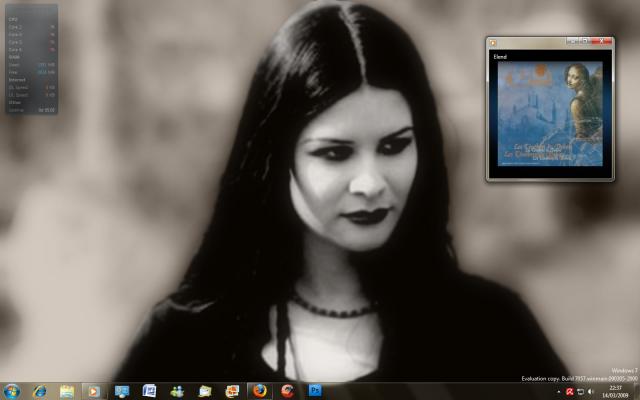Close the Elend media player window

coord(602,41)
